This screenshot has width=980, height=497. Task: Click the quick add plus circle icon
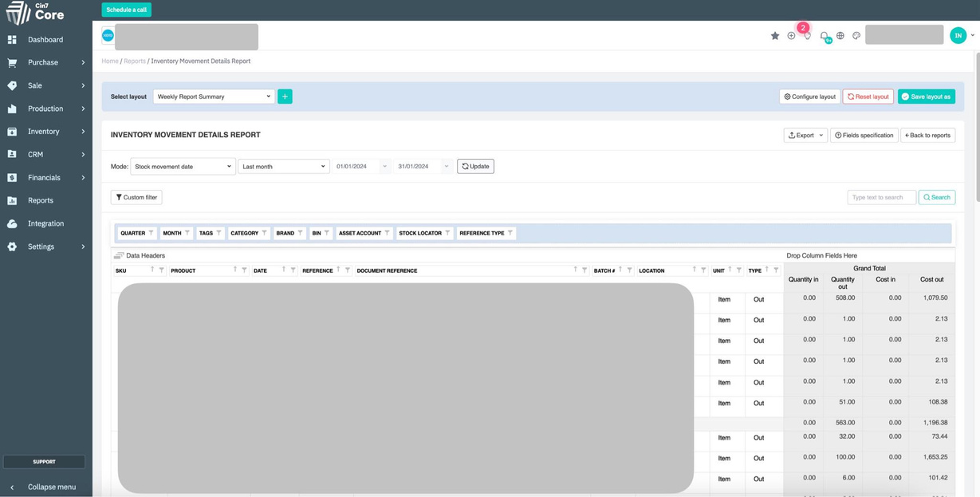[791, 36]
